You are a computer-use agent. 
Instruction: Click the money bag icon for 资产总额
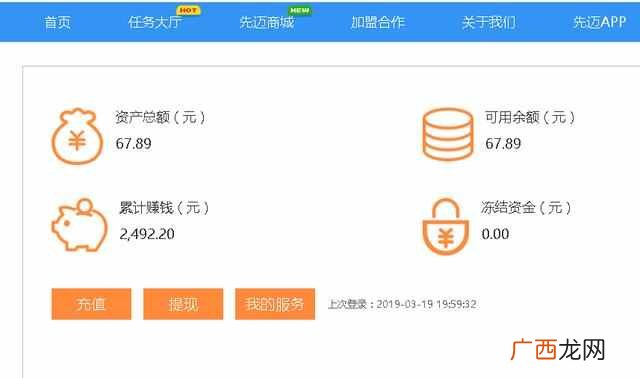tap(77, 136)
